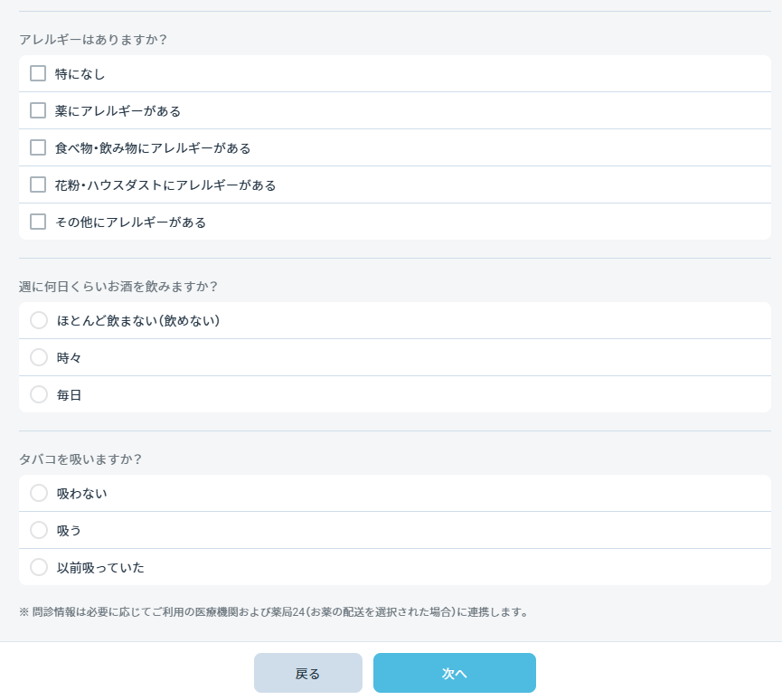Click the 戻る back button
This screenshot has width=782, height=700.
308,673
